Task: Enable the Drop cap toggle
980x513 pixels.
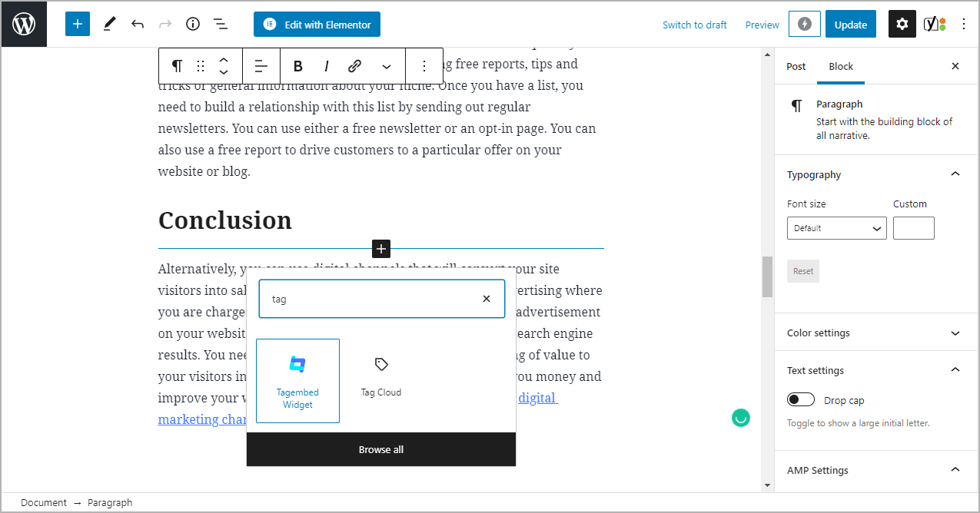Action: (801, 400)
